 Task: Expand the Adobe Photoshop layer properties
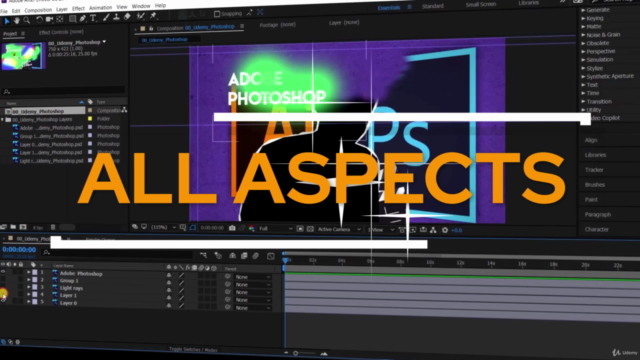pyautogui.click(x=29, y=272)
